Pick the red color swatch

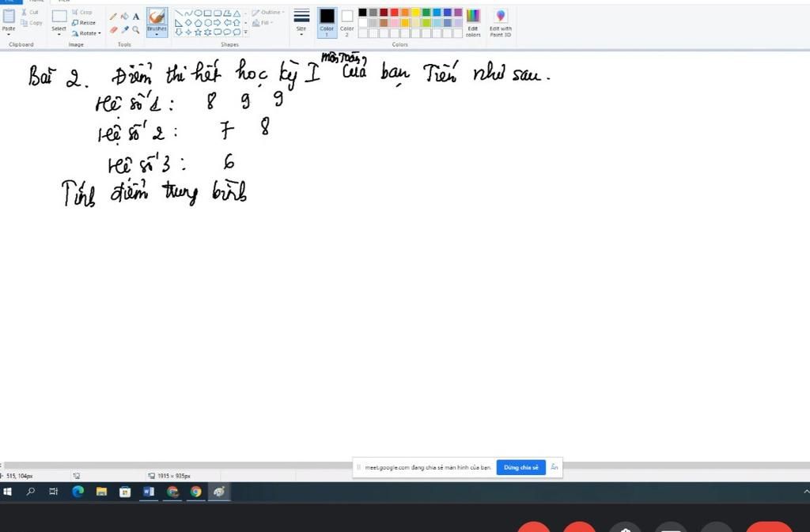(x=395, y=13)
